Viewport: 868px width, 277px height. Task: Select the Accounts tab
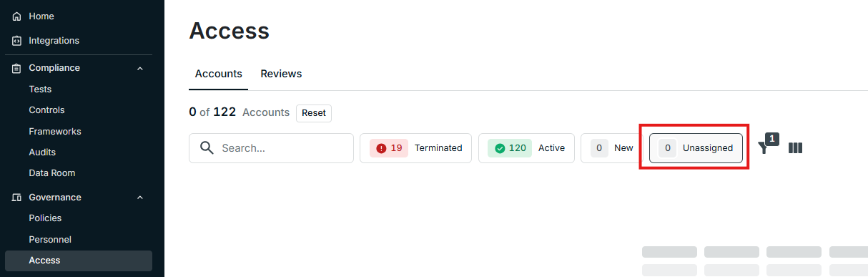[x=218, y=74]
